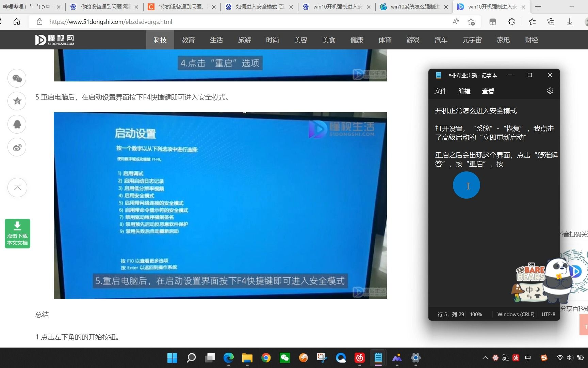Open Settings gear on the taskbar
Image resolution: width=588 pixels, height=368 pixels.
click(415, 358)
